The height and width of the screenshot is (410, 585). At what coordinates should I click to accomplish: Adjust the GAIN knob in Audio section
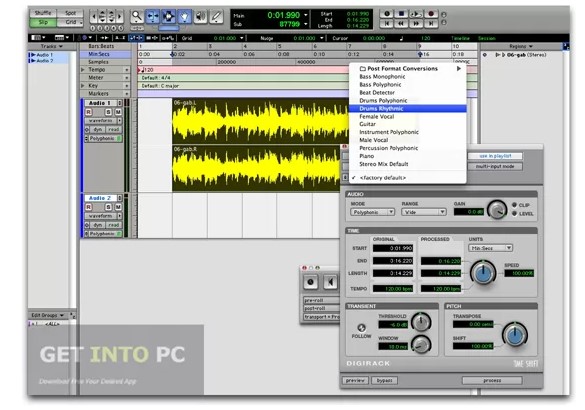497,210
